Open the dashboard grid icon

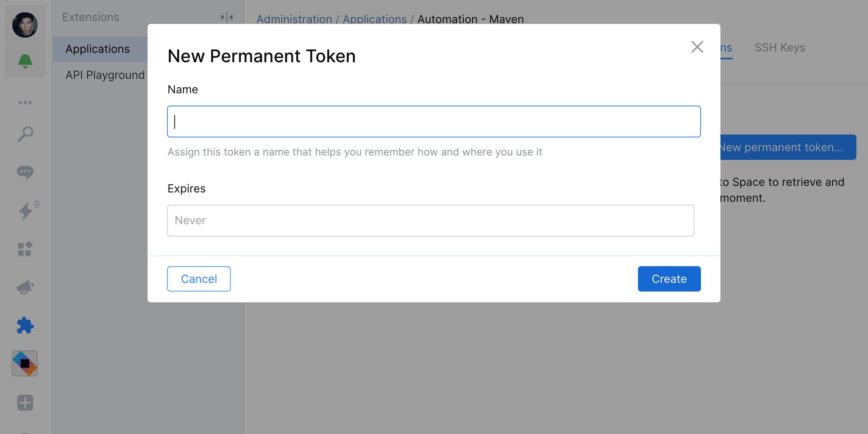tap(25, 249)
